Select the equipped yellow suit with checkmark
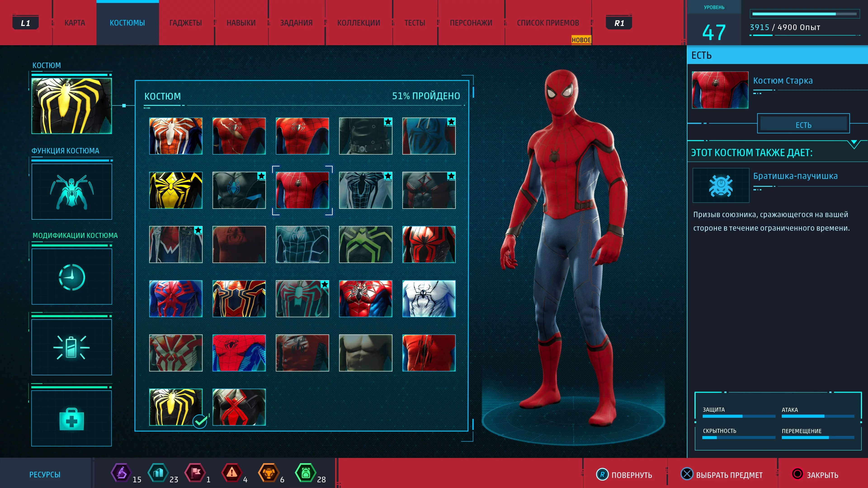This screenshot has width=868, height=488. 176,407
